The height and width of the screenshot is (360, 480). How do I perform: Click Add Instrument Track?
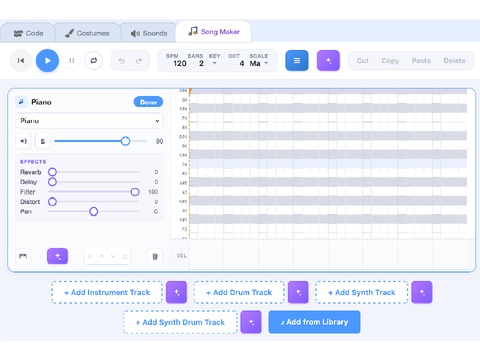[x=107, y=292]
